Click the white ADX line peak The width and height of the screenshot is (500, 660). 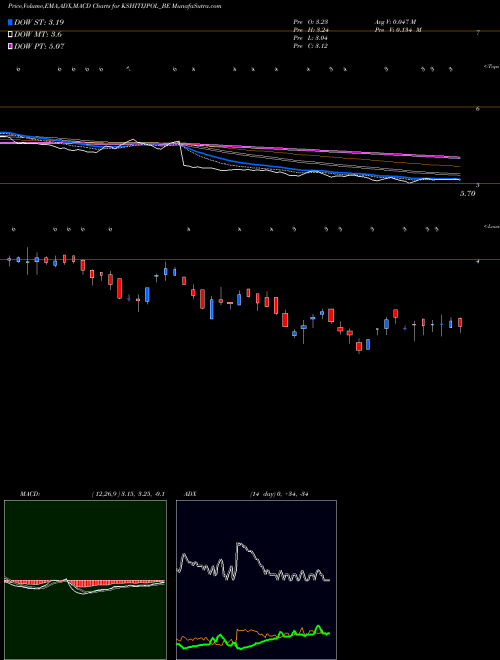click(239, 544)
